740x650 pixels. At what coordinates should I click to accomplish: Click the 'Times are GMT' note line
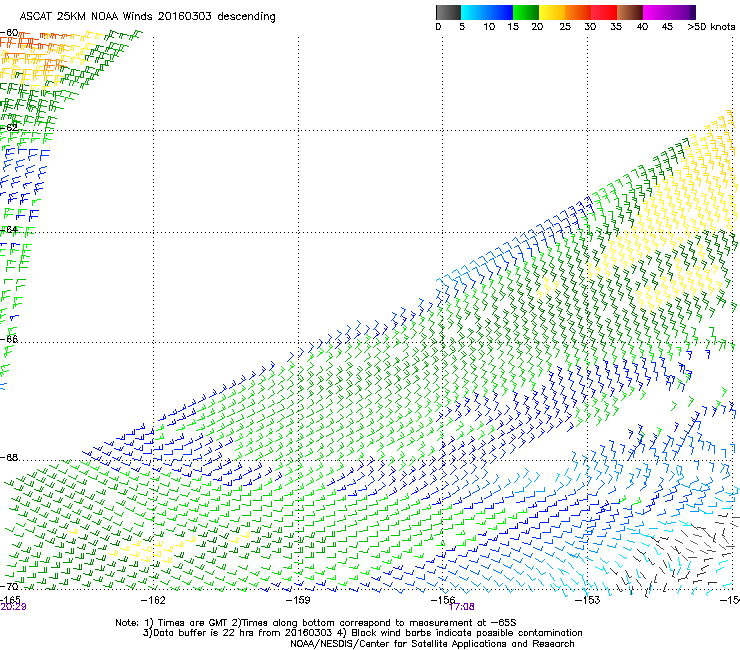point(316,623)
